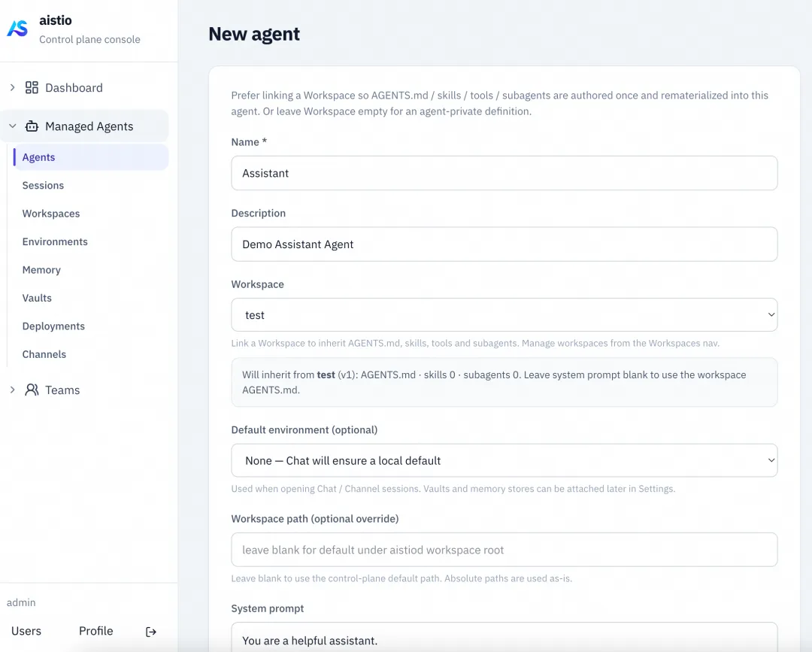
Task: Open the Users link at the bottom
Action: pos(26,631)
